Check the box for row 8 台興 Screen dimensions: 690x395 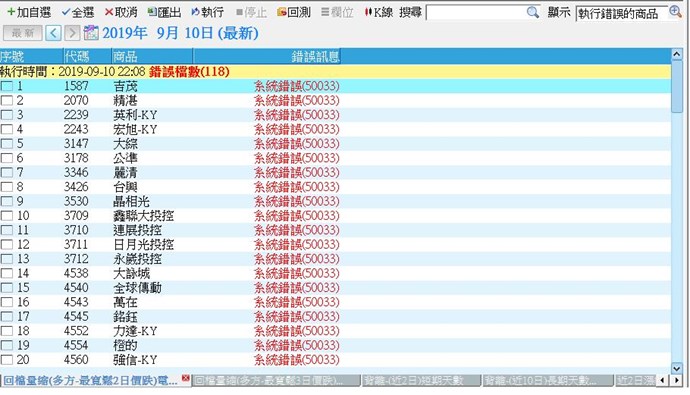click(x=7, y=187)
